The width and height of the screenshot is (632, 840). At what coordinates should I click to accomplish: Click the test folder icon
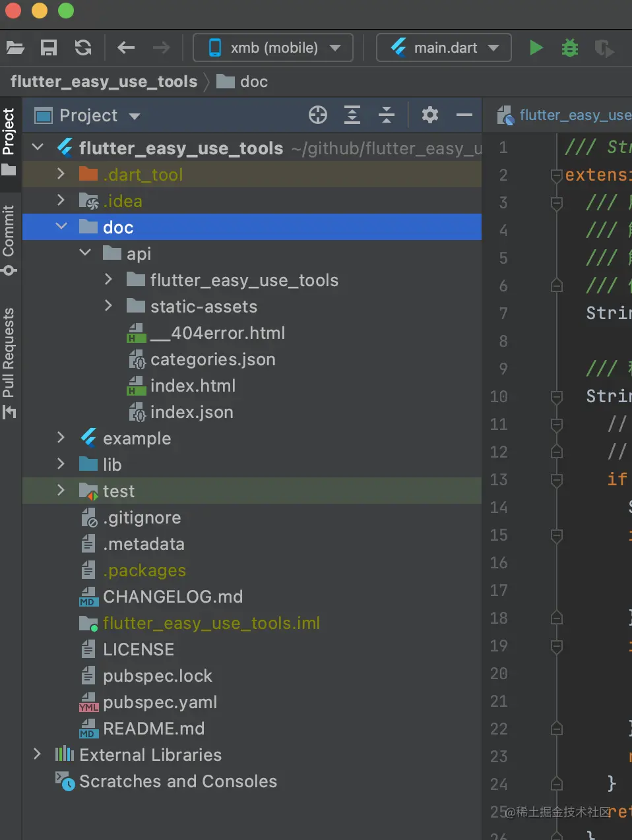point(88,491)
